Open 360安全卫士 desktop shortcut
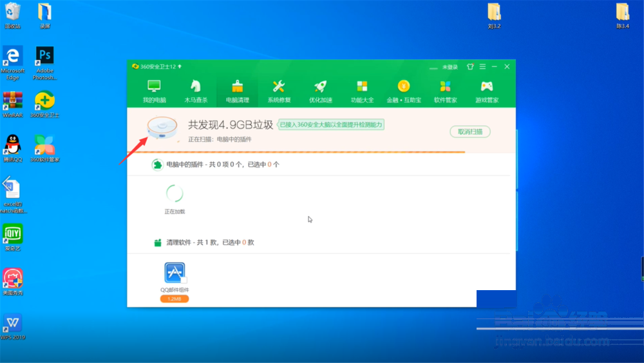Viewport: 644px width, 363px height. (45, 105)
